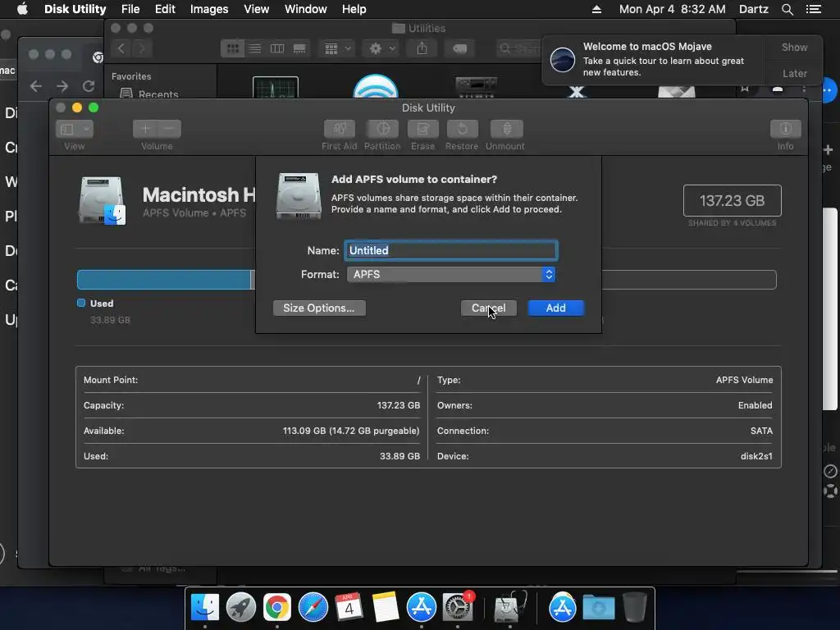Viewport: 840px width, 630px height.
Task: Open the Partition tool in toolbar
Action: pos(382,129)
